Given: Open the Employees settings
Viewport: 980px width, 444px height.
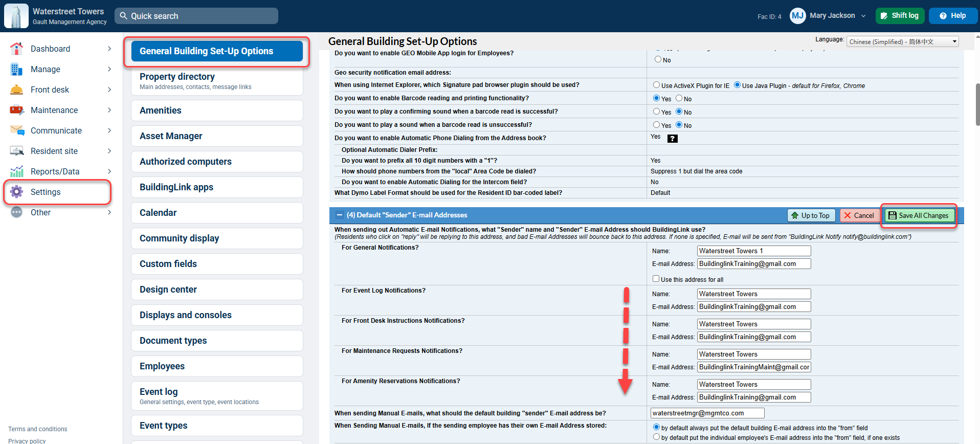Looking at the screenshot, I should [x=217, y=366].
